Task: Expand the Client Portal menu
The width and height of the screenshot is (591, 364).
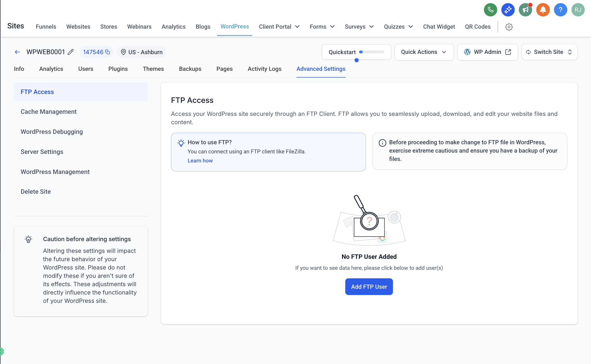Action: [279, 27]
